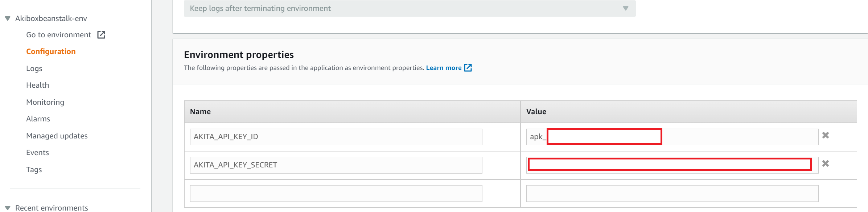
Task: Go to Logs in the sidebar
Action: tap(34, 68)
